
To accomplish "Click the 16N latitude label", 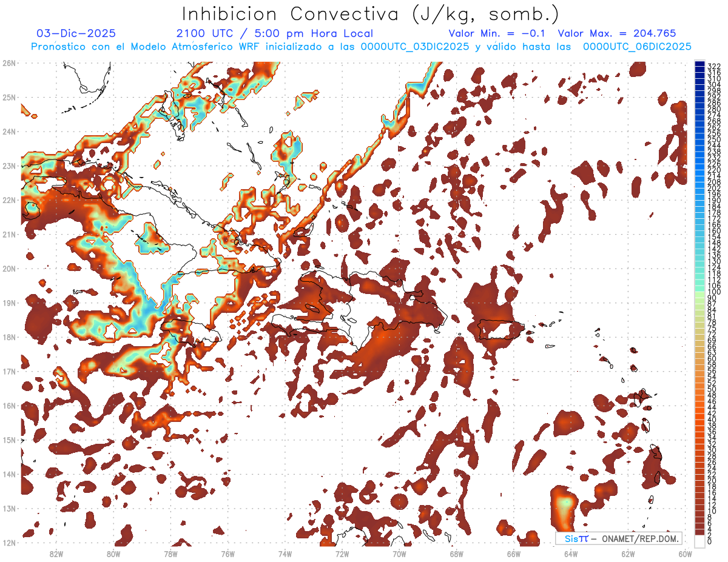I will pyautogui.click(x=9, y=406).
